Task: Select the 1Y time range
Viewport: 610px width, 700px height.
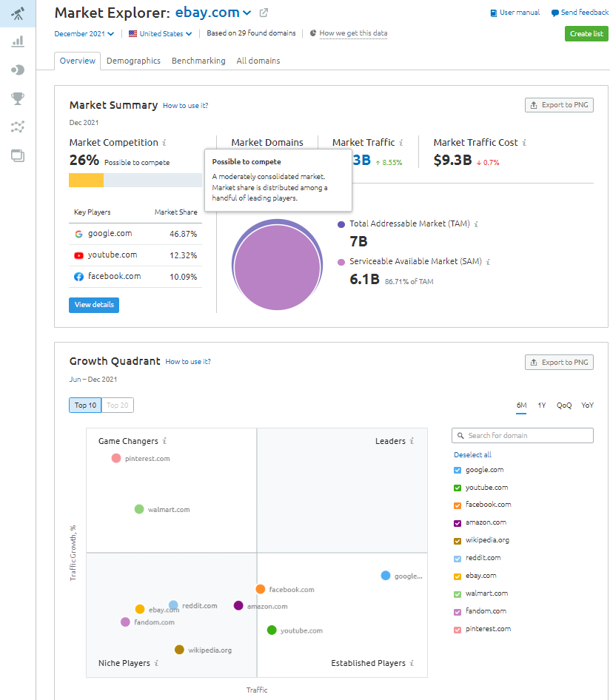Action: pyautogui.click(x=542, y=405)
